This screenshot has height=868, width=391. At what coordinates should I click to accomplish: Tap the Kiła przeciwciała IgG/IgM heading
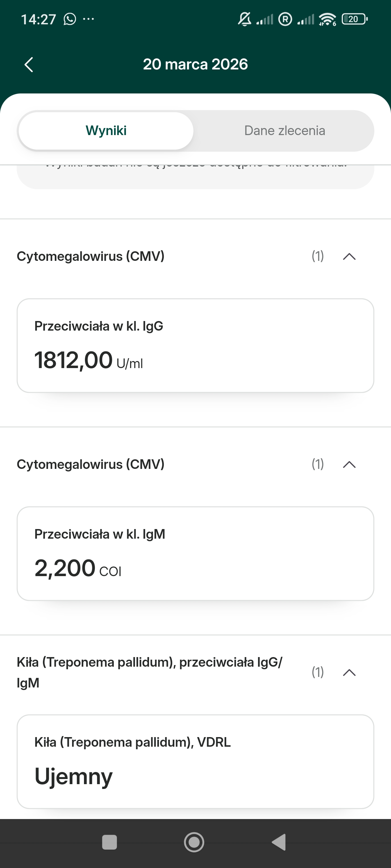point(149,672)
